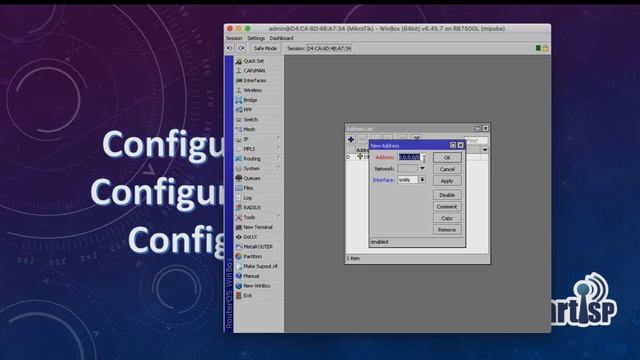Click the padlock icon in the toolbar
Image resolution: width=640 pixels, height=360 pixels.
coord(545,49)
